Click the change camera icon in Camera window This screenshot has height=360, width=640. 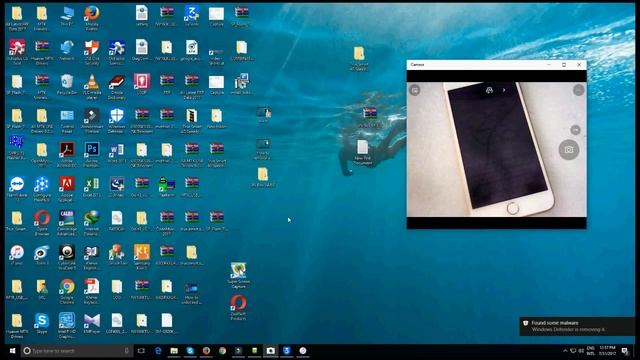pos(489,90)
